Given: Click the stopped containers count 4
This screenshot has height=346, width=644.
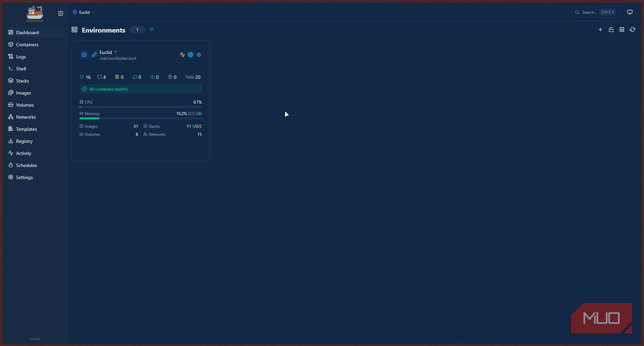Looking at the screenshot, I should [x=102, y=77].
